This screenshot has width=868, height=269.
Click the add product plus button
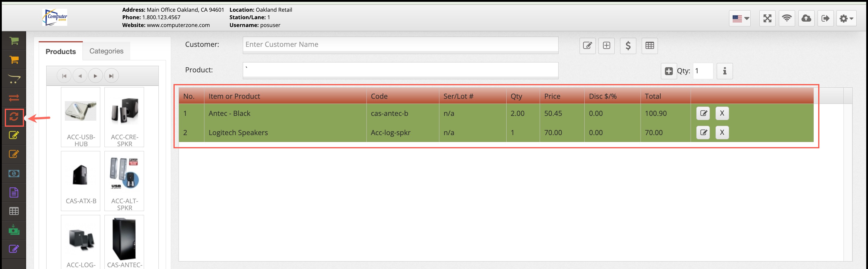[x=669, y=71]
